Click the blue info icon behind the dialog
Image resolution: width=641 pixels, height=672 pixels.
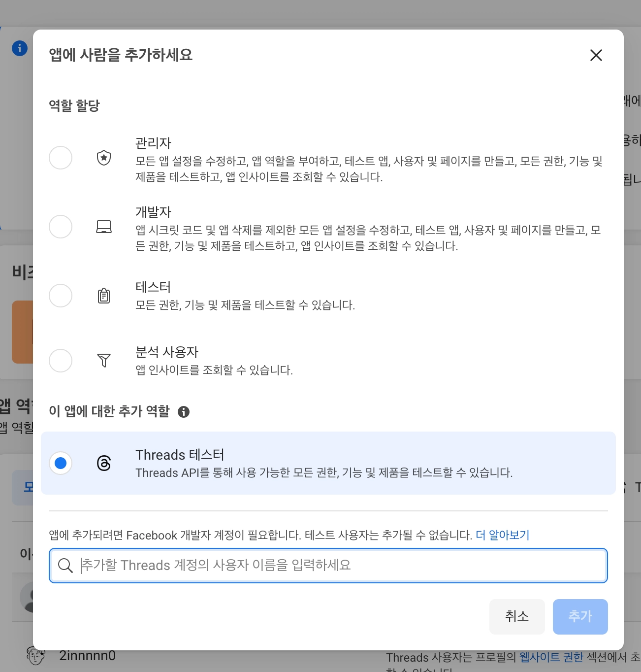click(20, 48)
